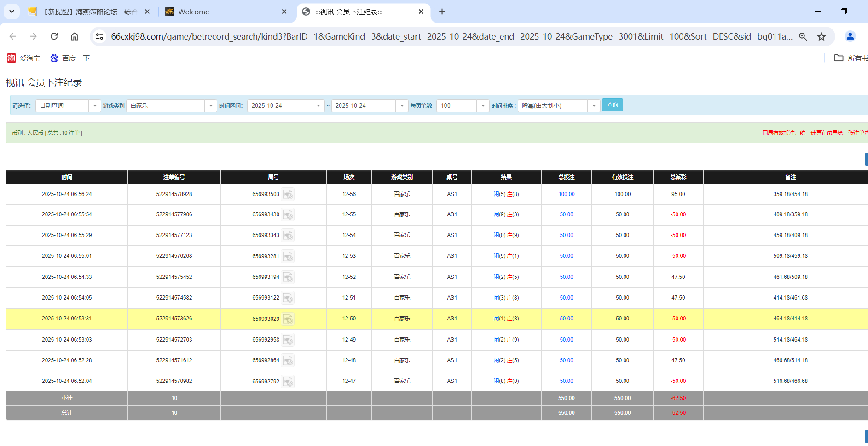Click the browser home icon
This screenshot has height=446, width=868.
(x=75, y=36)
